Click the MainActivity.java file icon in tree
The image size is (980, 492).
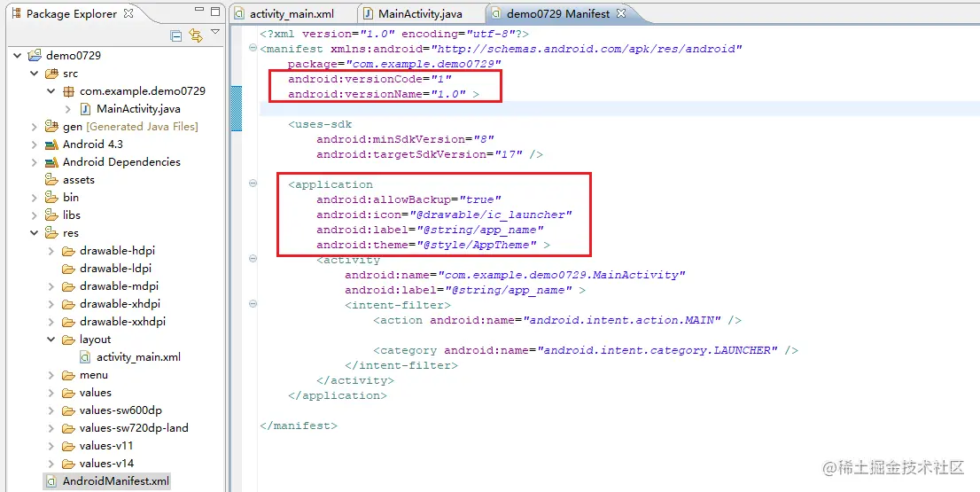coord(86,109)
